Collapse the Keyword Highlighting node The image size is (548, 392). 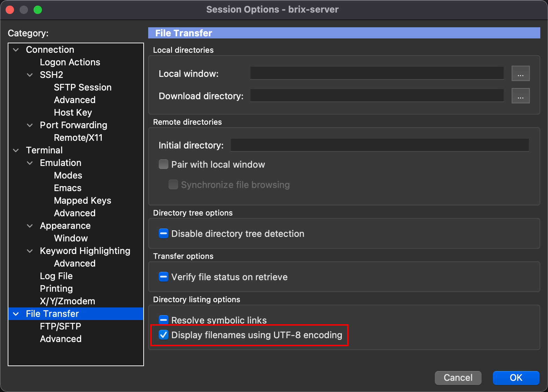30,251
